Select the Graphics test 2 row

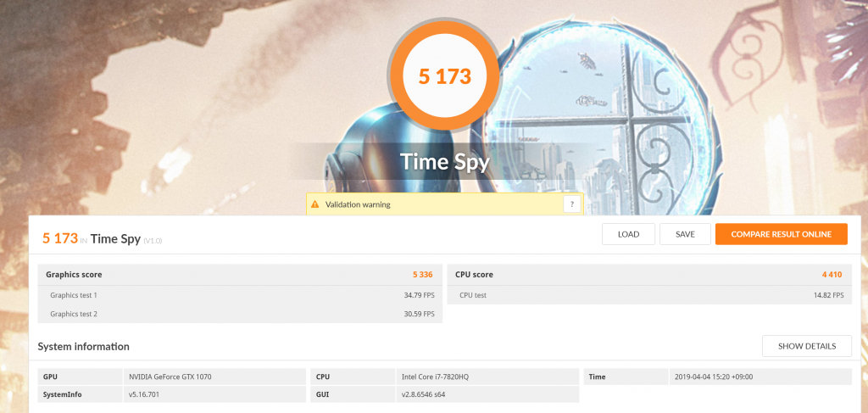click(240, 314)
